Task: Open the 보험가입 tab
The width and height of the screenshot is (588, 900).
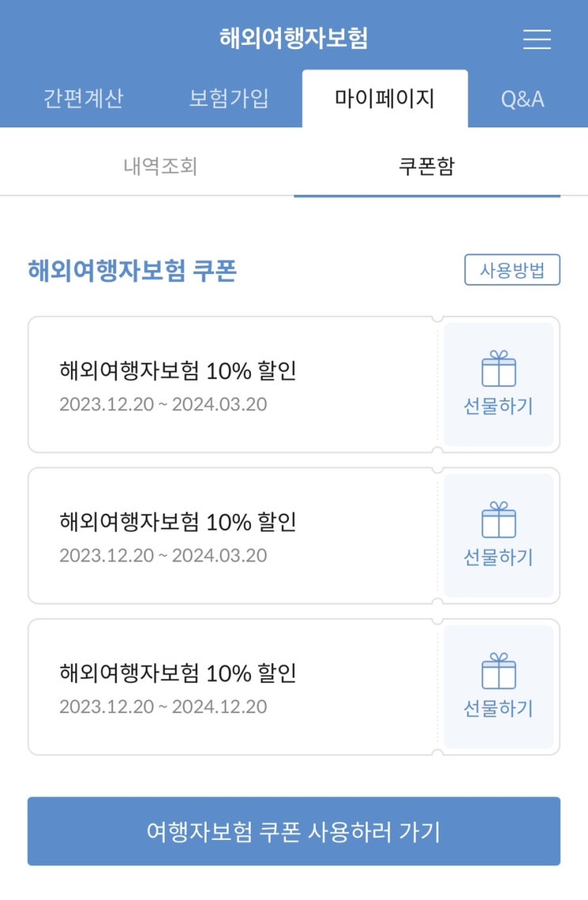Action: pyautogui.click(x=229, y=99)
